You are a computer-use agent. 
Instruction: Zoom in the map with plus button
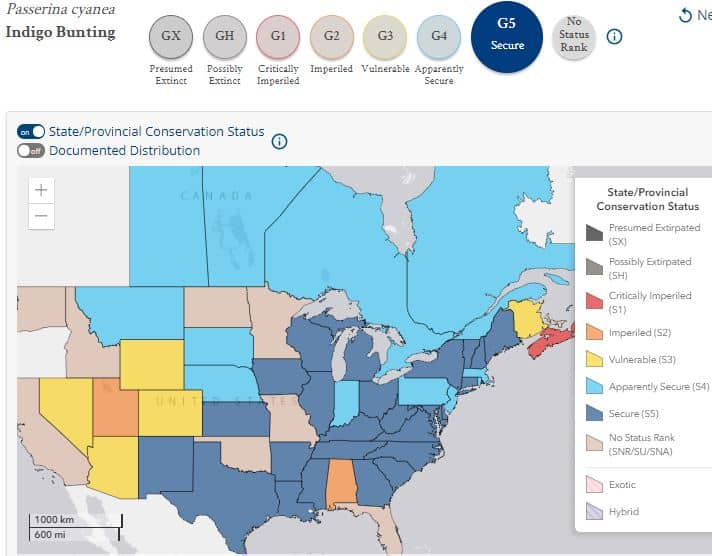coord(41,190)
